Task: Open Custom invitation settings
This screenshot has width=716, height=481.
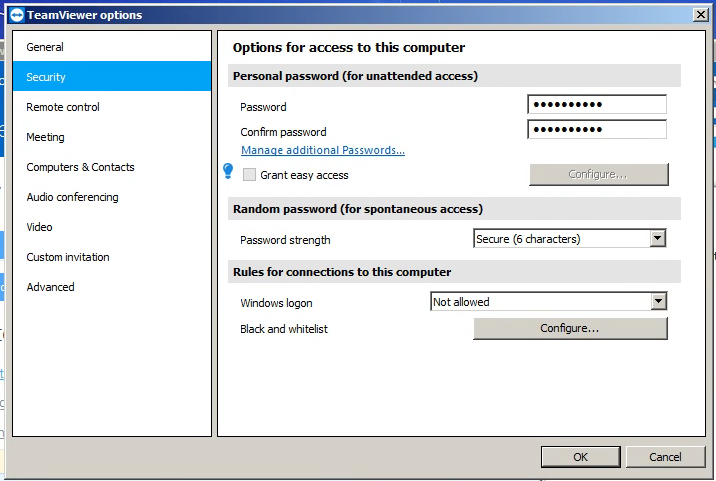Action: pos(68,257)
